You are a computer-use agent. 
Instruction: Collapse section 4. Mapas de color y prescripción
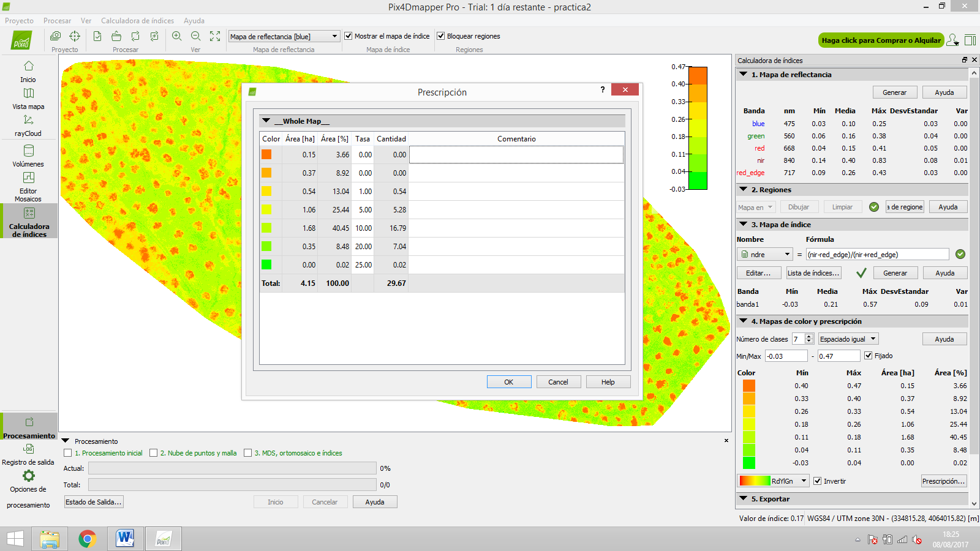pyautogui.click(x=743, y=321)
